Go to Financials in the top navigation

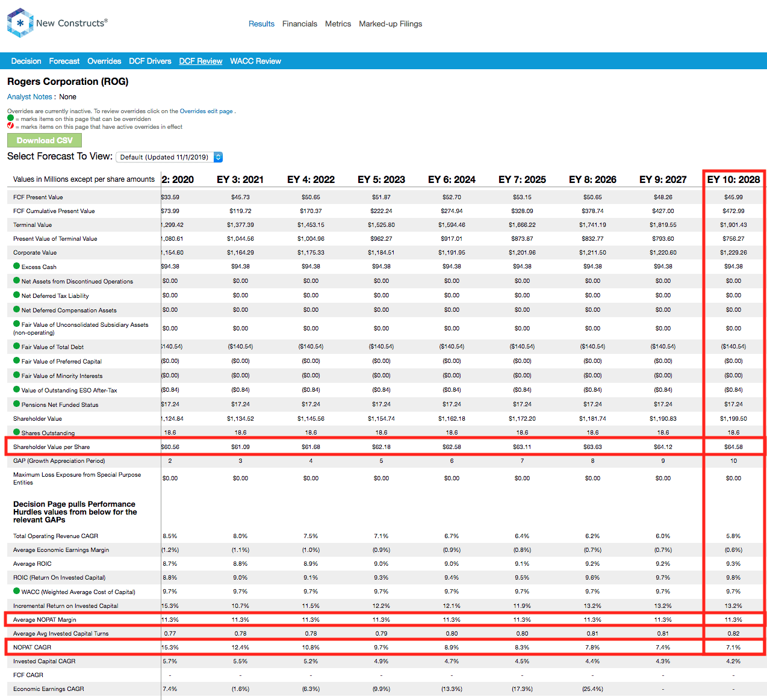click(x=300, y=24)
